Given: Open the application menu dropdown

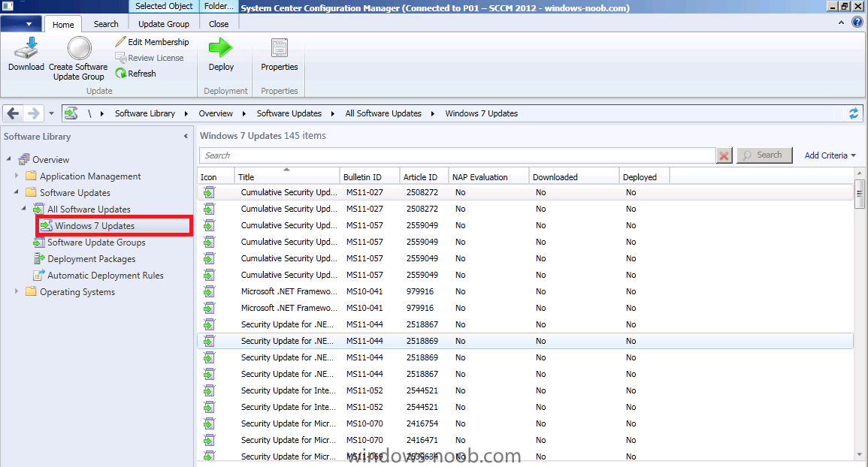Looking at the screenshot, I should (x=21, y=24).
